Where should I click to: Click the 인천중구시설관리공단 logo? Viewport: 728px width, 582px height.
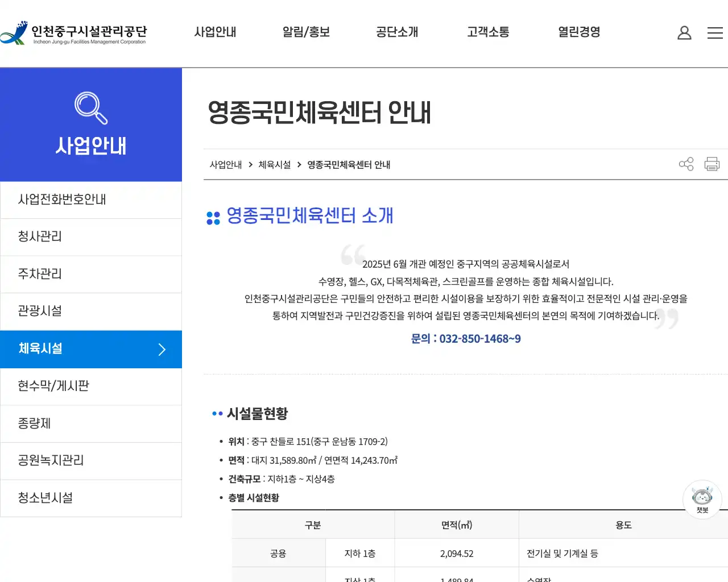pyautogui.click(x=74, y=32)
